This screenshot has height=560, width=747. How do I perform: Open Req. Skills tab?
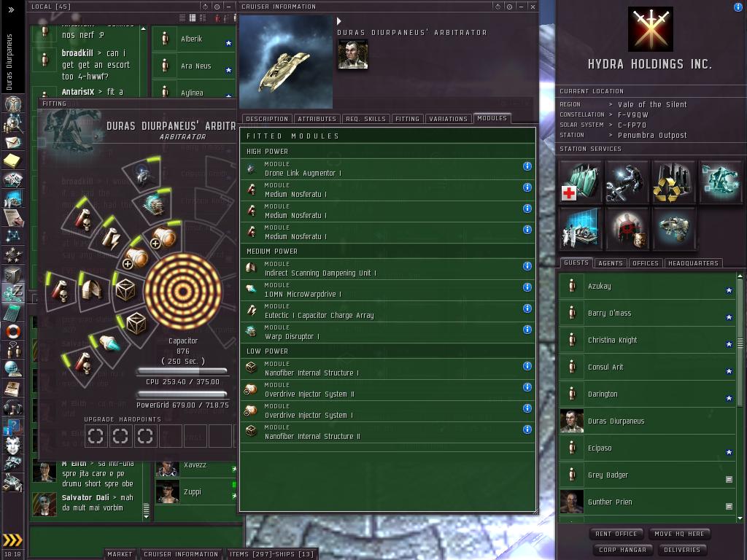pyautogui.click(x=366, y=119)
